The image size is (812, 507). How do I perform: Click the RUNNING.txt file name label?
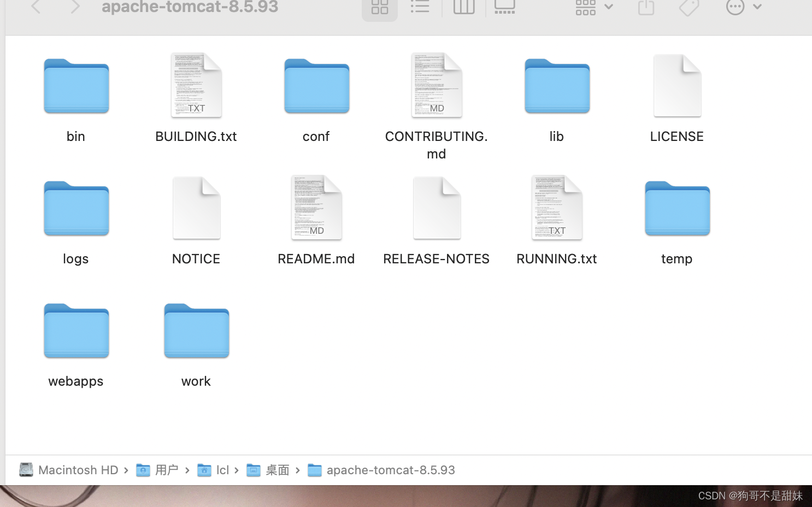click(x=557, y=259)
